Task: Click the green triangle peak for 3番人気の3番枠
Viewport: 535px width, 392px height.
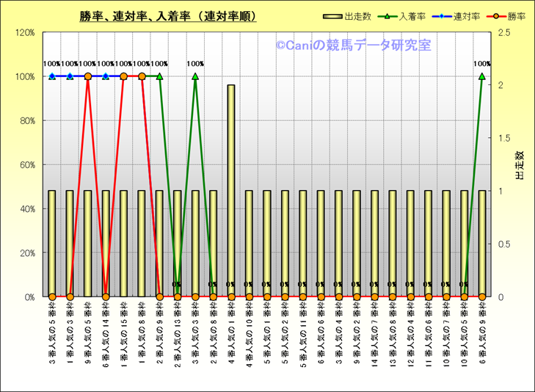Action: pos(195,76)
